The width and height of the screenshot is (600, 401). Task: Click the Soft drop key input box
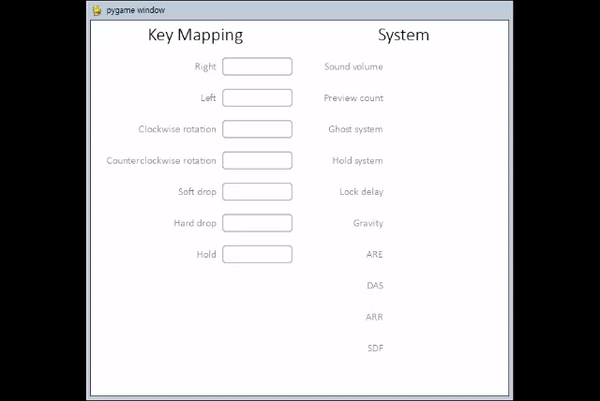click(x=257, y=192)
